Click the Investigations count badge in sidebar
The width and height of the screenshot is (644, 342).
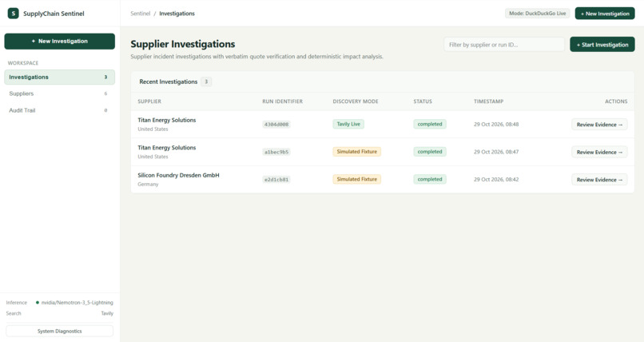click(105, 78)
